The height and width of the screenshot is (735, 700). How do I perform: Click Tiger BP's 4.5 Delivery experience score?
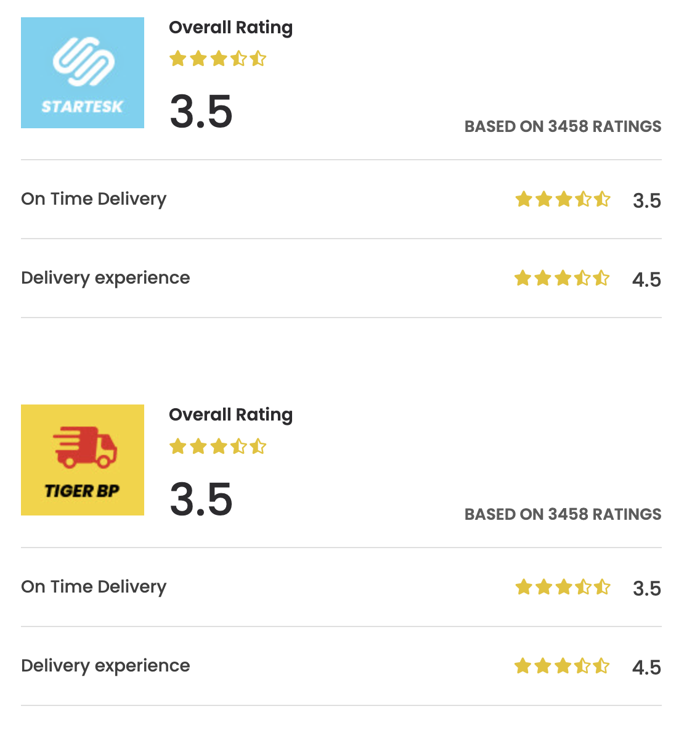click(646, 667)
